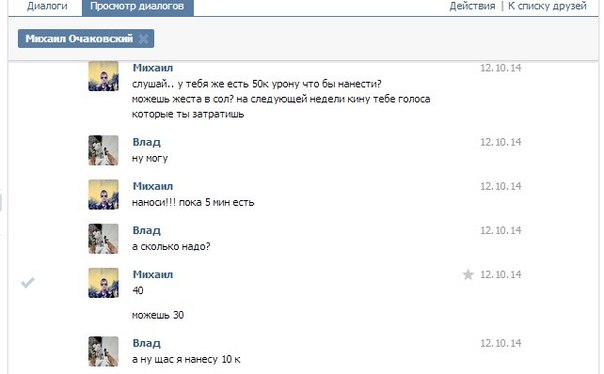
Task: Remove the Михаил Очаковский filter tag
Action: pyautogui.click(x=143, y=39)
